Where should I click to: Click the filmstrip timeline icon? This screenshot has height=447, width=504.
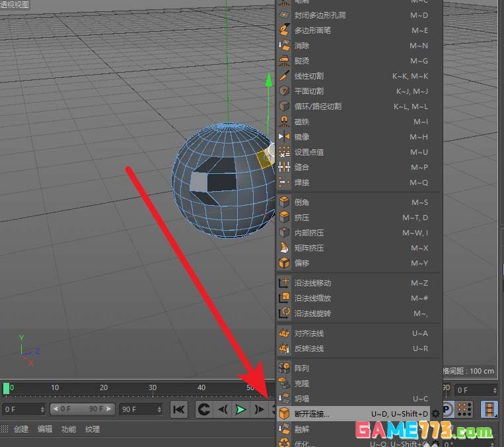[489, 409]
